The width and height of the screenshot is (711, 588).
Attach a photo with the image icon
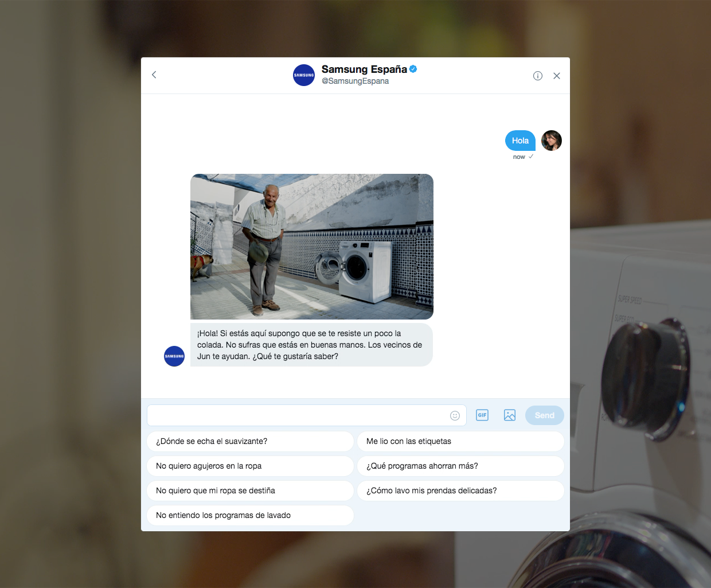(x=510, y=415)
